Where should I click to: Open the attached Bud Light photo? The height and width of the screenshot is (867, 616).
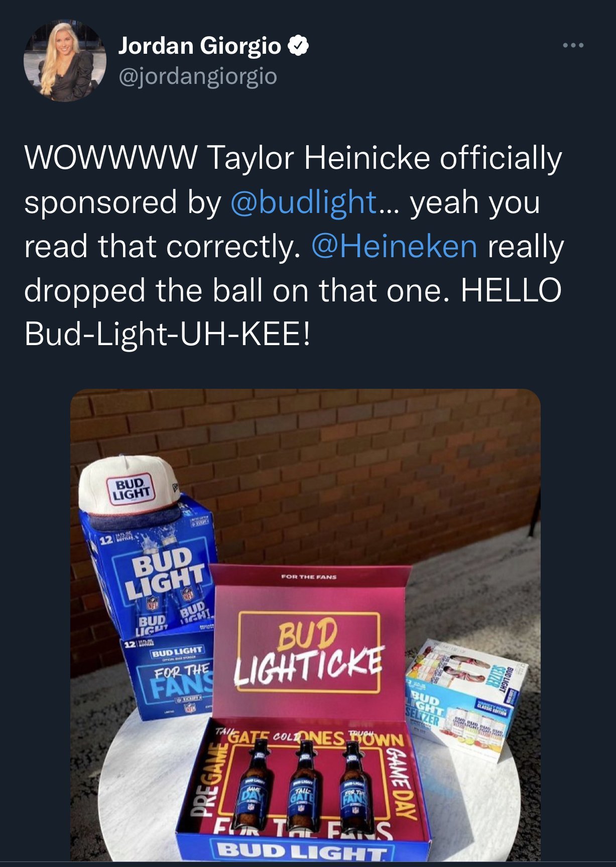[x=305, y=625]
